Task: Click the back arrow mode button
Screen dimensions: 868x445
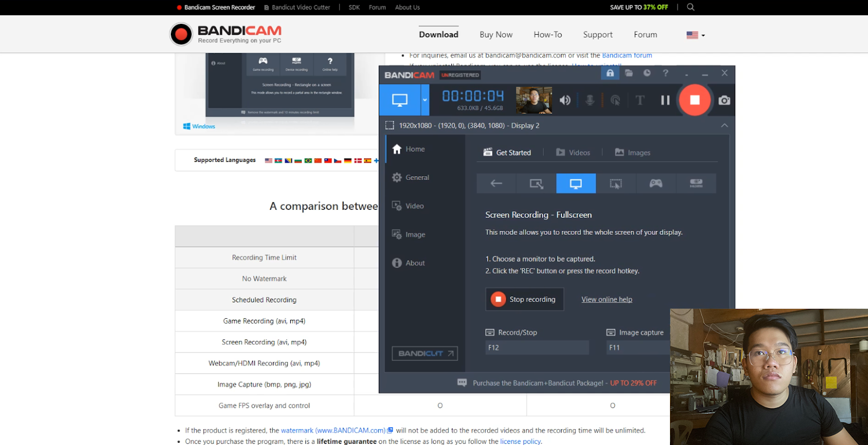Action: tap(496, 183)
